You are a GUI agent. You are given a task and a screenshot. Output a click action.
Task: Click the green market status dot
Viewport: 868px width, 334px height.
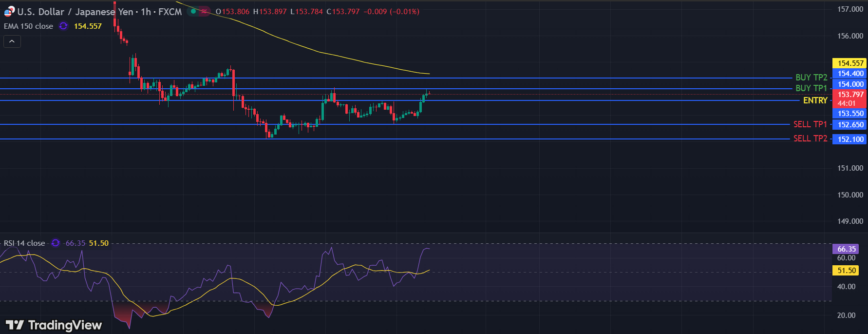[193, 11]
